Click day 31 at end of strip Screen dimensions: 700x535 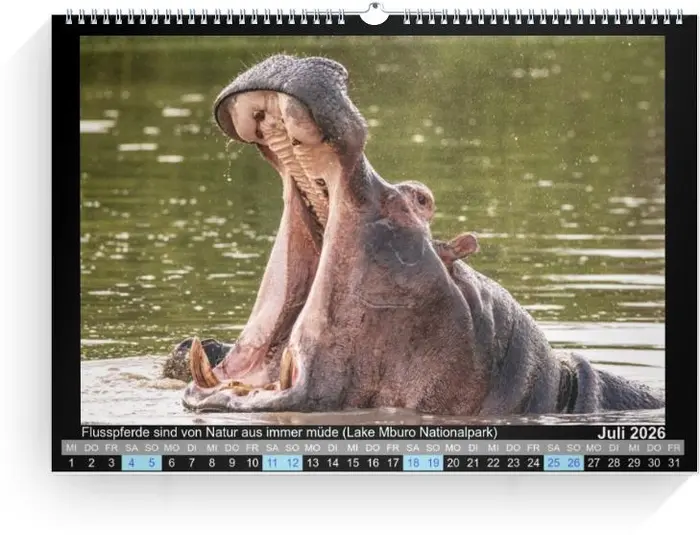[x=674, y=463]
